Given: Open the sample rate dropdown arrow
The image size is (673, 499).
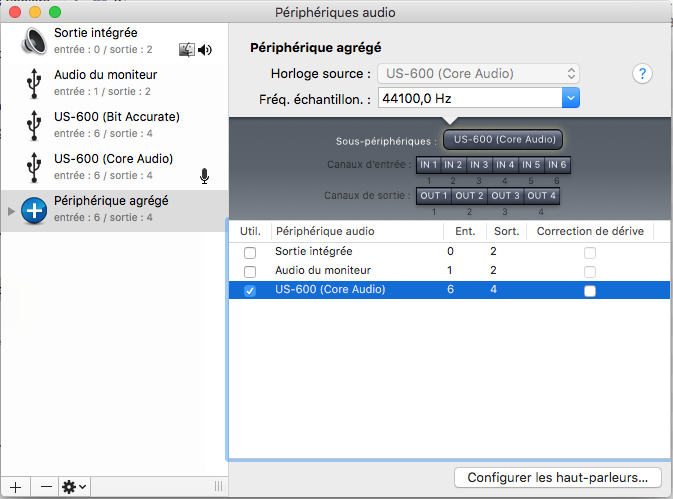Looking at the screenshot, I should click(571, 98).
